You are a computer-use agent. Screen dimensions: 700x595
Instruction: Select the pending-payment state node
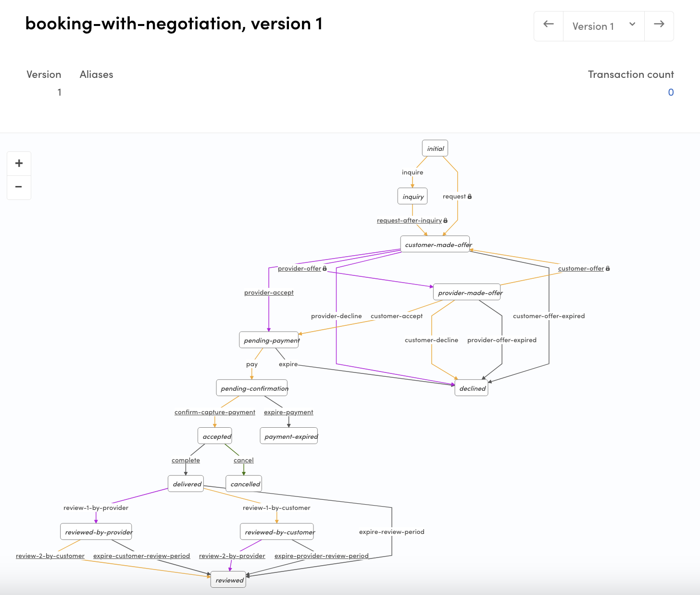[x=269, y=340]
